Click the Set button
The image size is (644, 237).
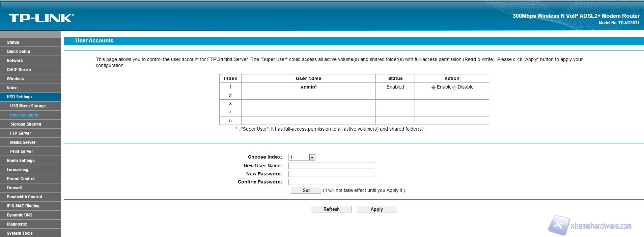[306, 190]
